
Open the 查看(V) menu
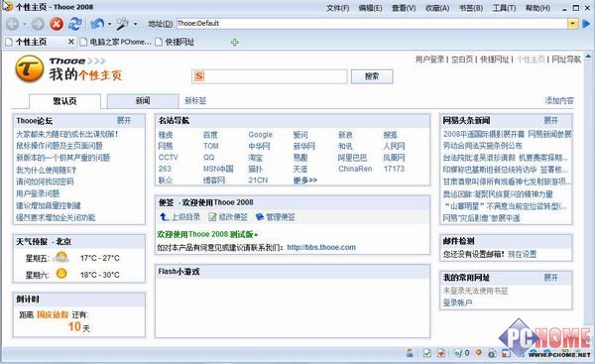(404, 8)
